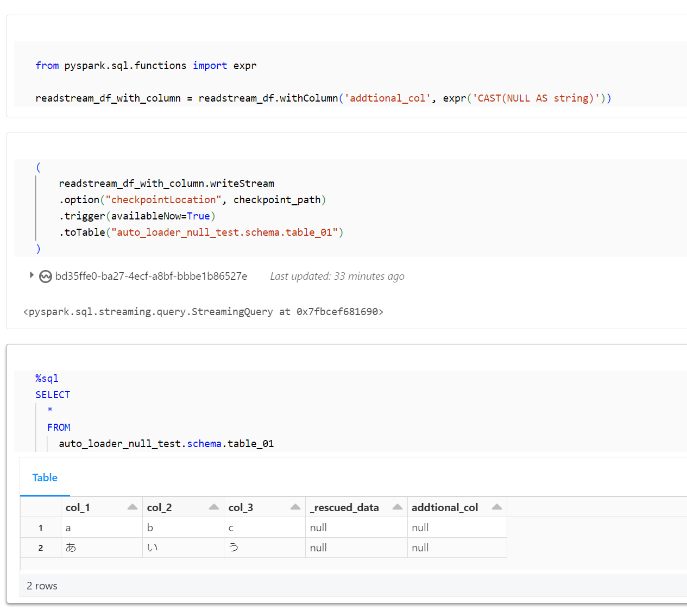Click the '2 rows' count label

42,586
